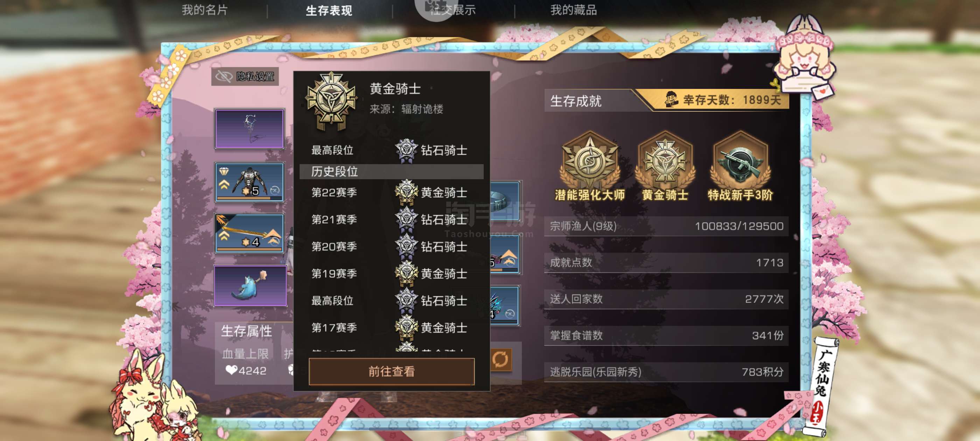This screenshot has width=980, height=441.
Task: Click the 钻石骑士 emblem beside 最高段位
Action: point(406,150)
